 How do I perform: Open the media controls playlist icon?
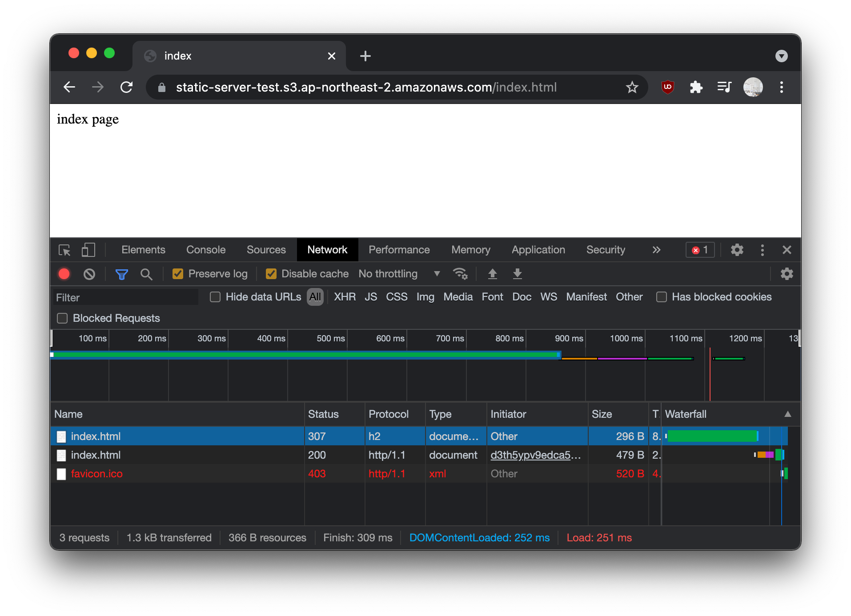pos(724,87)
